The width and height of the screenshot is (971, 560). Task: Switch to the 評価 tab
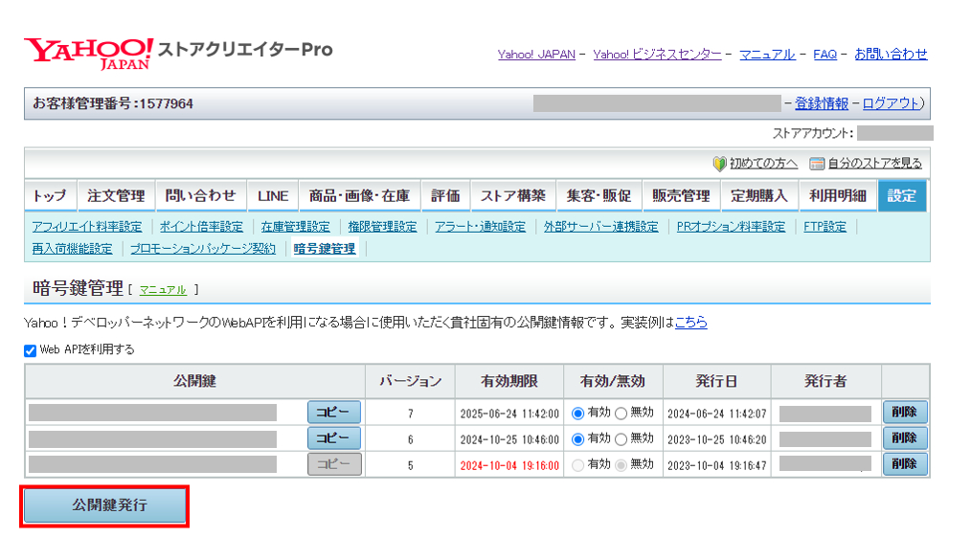coord(445,196)
